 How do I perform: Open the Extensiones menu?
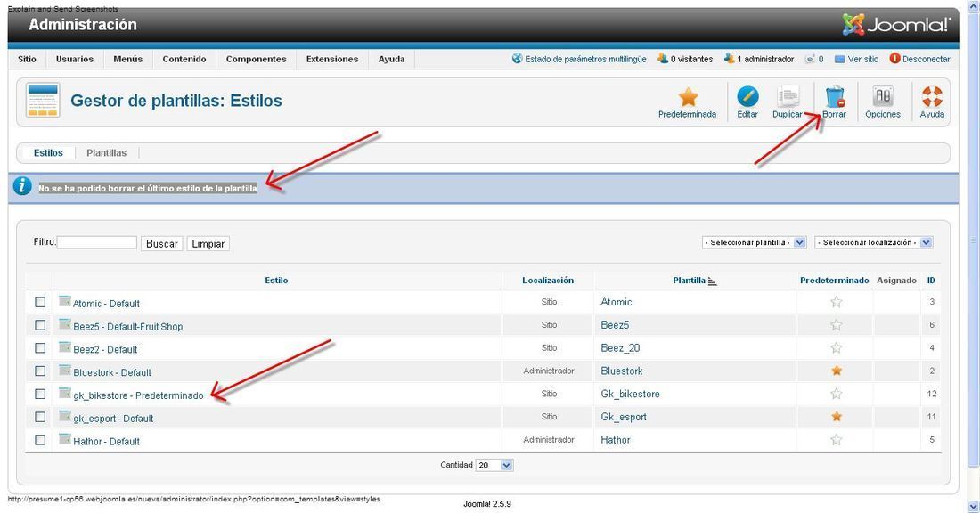pos(332,59)
